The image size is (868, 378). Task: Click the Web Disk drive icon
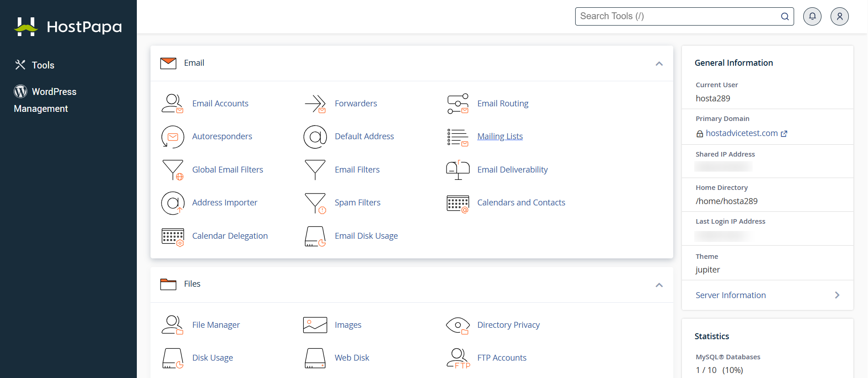click(315, 358)
